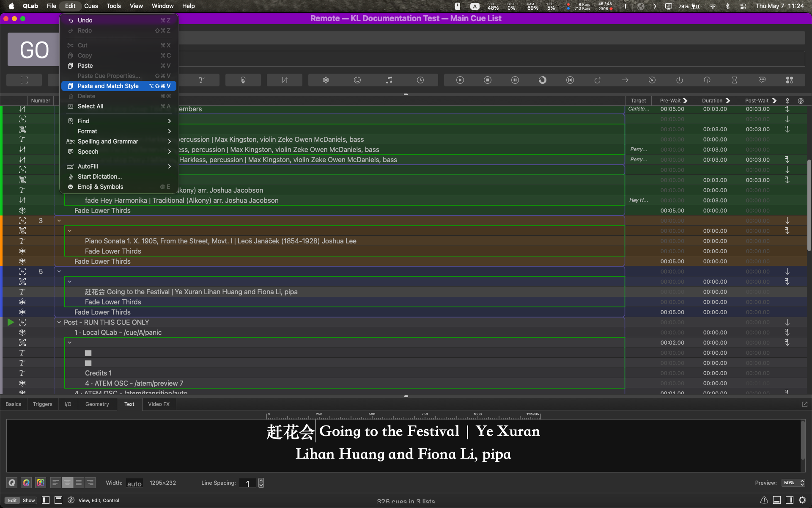
Task: Add a Timecode cue with clock icon
Action: (x=420, y=80)
